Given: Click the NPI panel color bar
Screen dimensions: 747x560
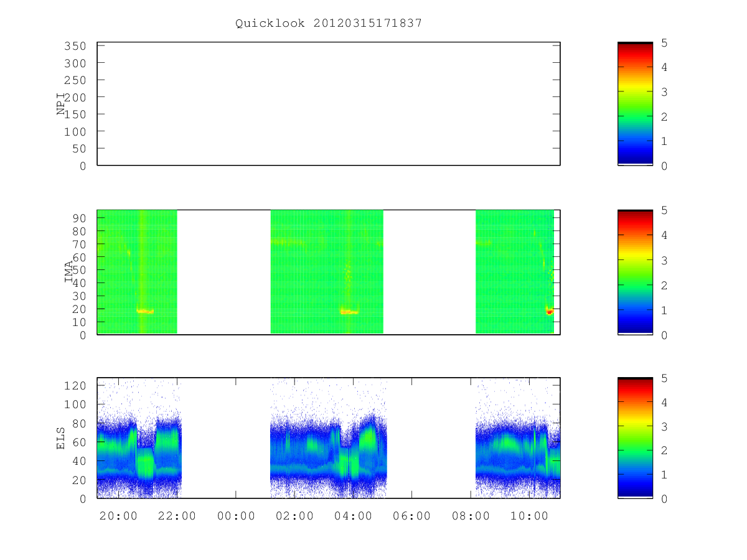Looking at the screenshot, I should tap(635, 104).
